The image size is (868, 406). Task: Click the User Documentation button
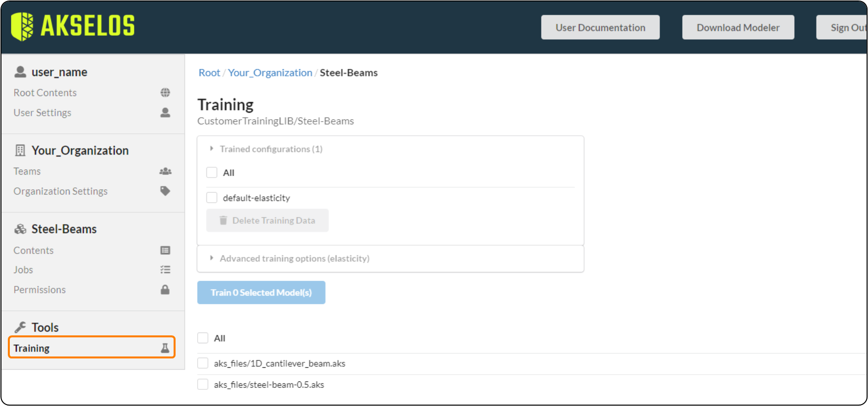pyautogui.click(x=600, y=27)
